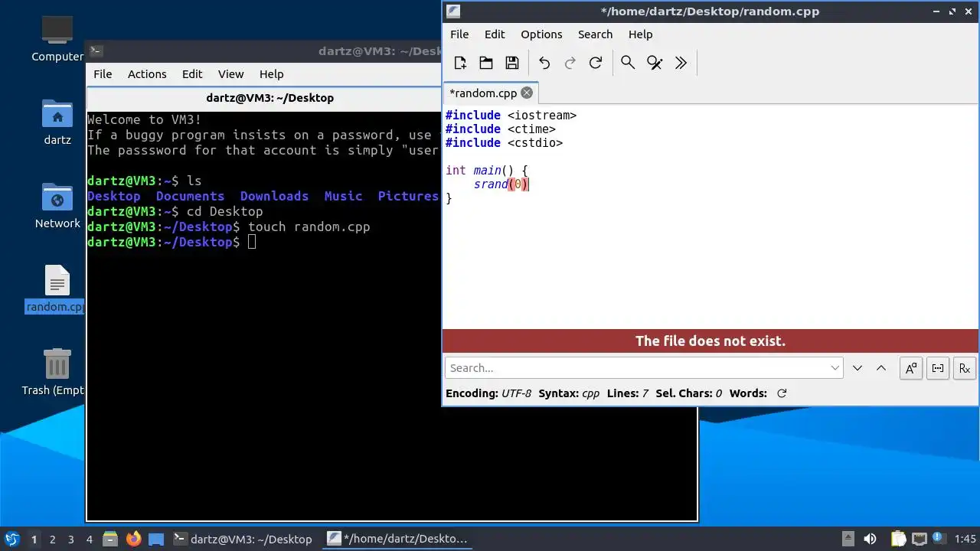Close the *random.cpp tab
980x551 pixels.
(527, 93)
